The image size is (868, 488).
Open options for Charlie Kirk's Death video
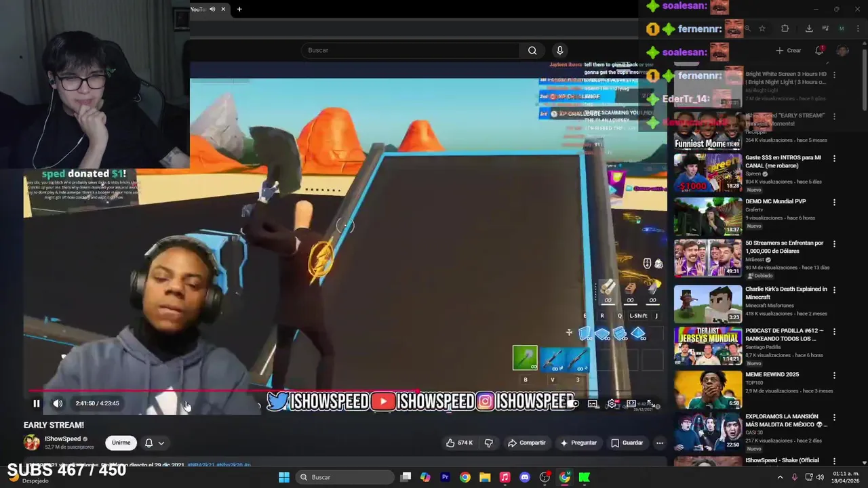point(835,289)
